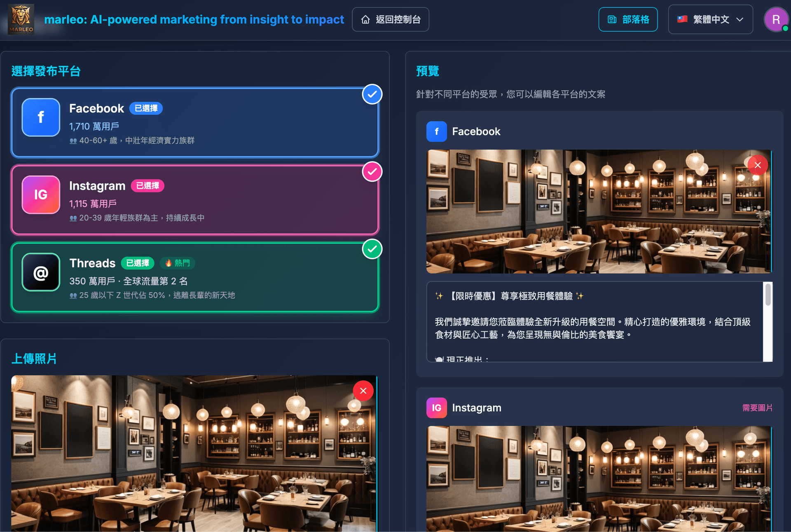Click the Threads @ icon
This screenshot has height=532, width=791.
click(x=41, y=272)
